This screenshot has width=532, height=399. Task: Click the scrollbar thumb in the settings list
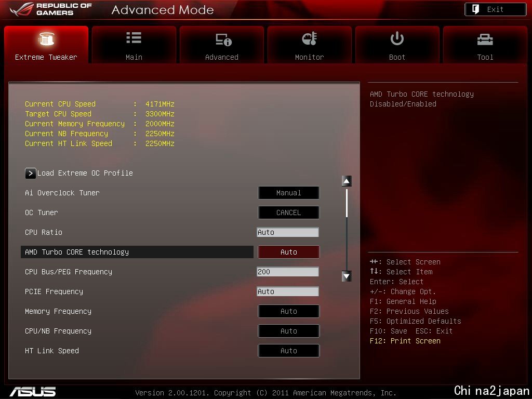(347, 203)
